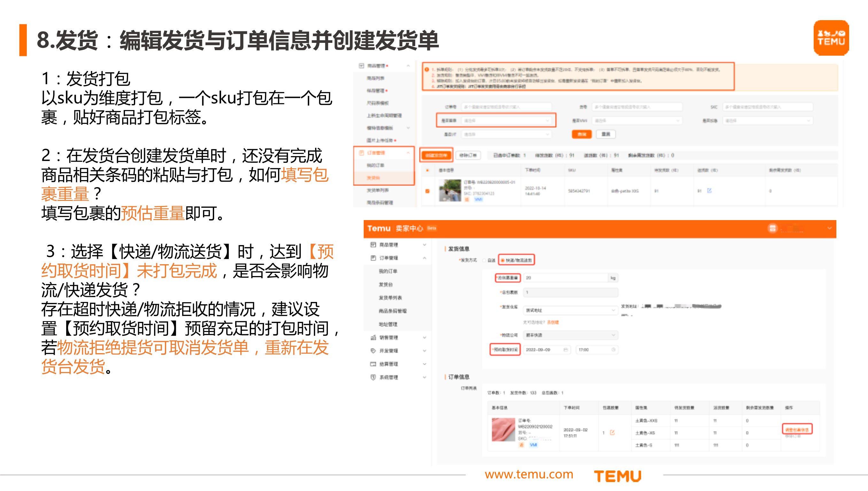This screenshot has width=868, height=491.
Task: Uncheck the checked order row checkbox
Action: coord(428,191)
